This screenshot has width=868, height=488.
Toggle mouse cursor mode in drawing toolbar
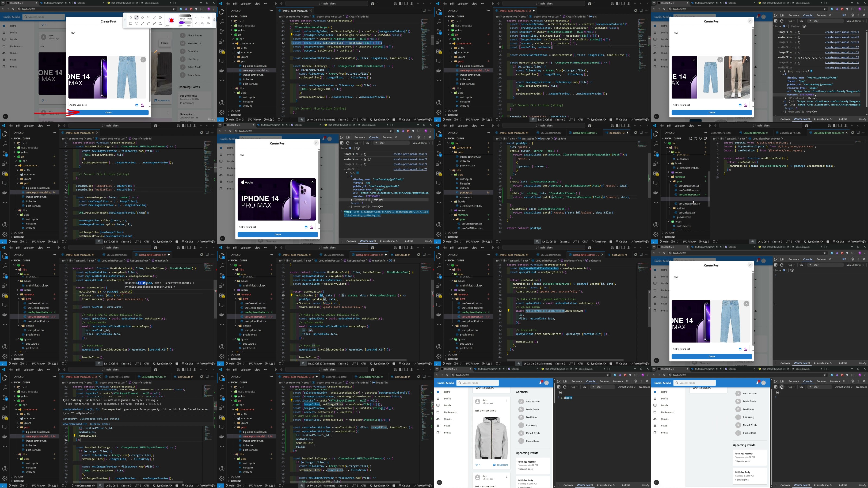click(131, 18)
